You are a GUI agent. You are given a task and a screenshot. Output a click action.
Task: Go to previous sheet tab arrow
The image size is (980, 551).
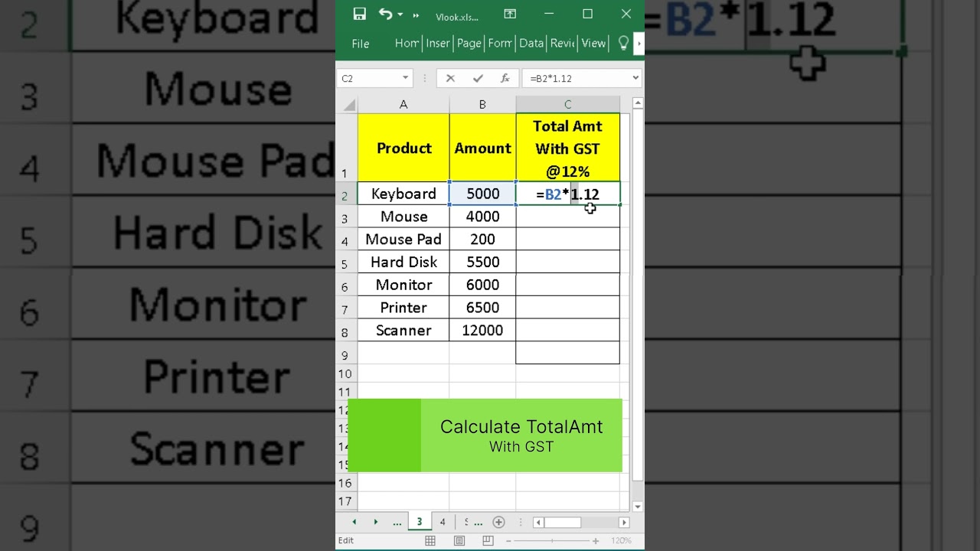354,522
